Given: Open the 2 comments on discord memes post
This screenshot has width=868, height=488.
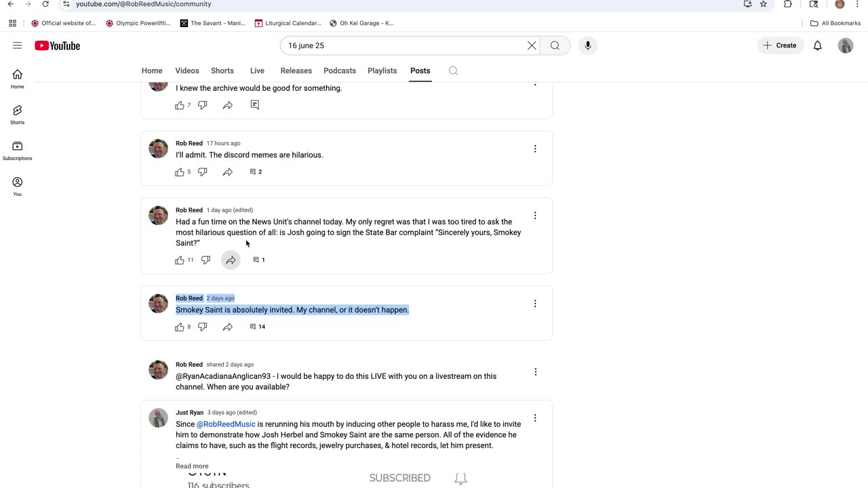Looking at the screenshot, I should click(256, 172).
